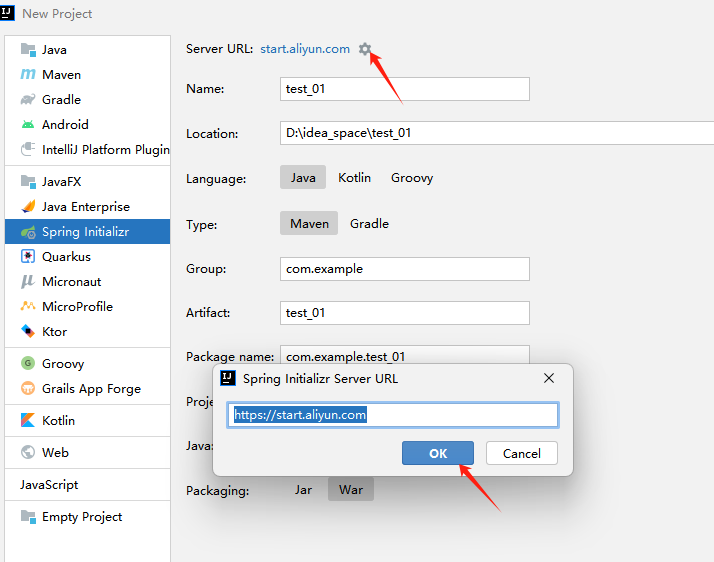The image size is (714, 562).
Task: Focus the Group field com.example
Action: (x=404, y=269)
